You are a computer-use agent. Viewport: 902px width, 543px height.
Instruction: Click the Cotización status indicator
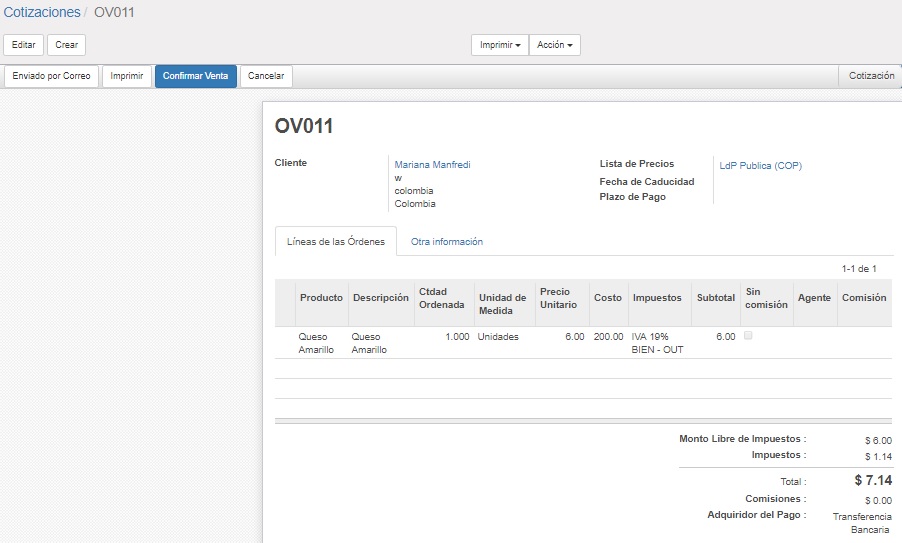870,76
